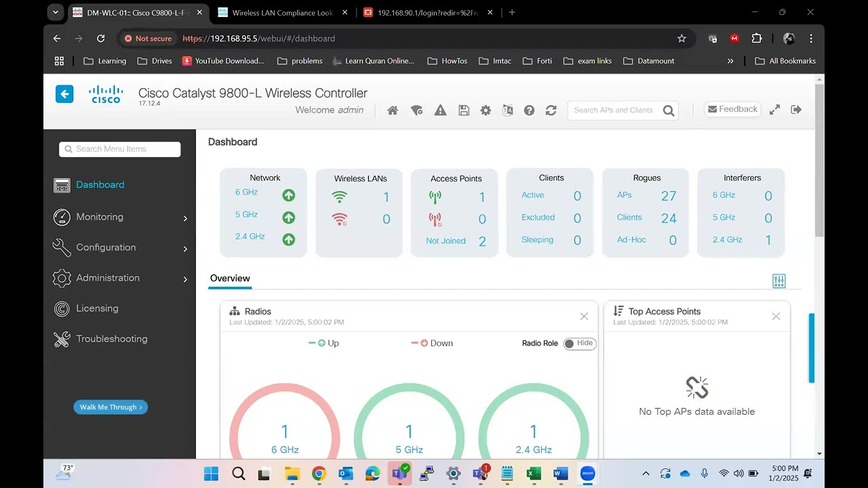
Task: Click the red disabled WLAN wifi icon
Action: coord(339,219)
